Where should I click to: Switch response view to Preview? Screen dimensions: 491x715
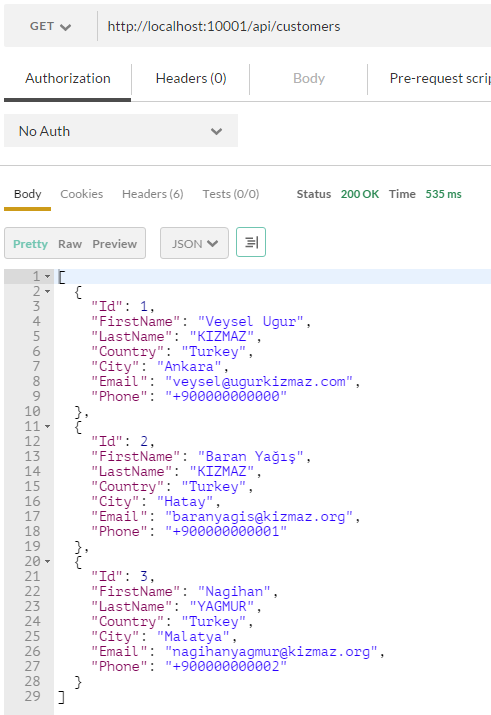point(114,244)
